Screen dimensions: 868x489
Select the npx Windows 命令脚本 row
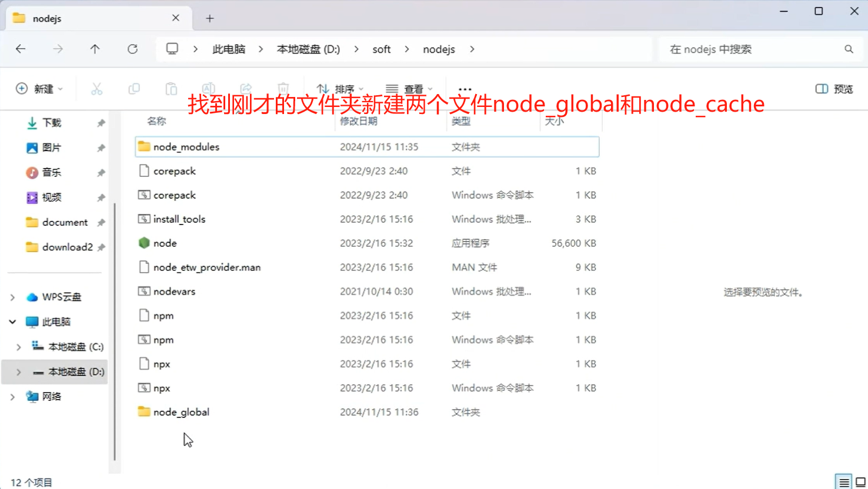point(367,388)
